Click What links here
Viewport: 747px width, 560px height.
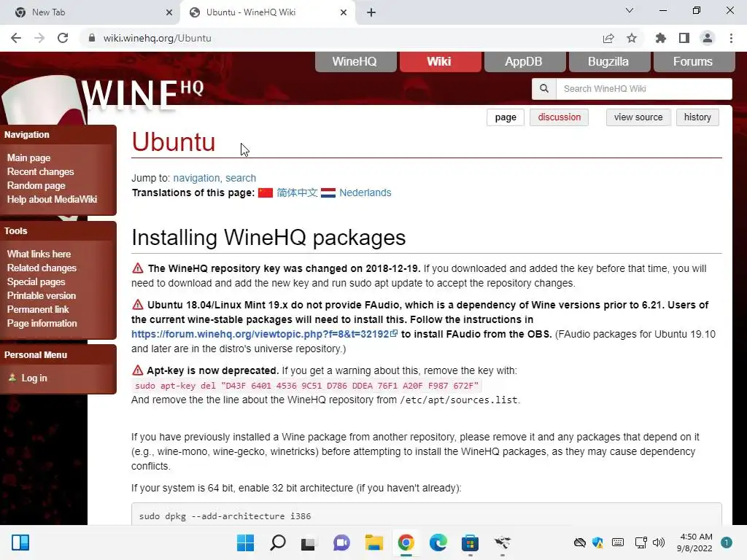39,254
